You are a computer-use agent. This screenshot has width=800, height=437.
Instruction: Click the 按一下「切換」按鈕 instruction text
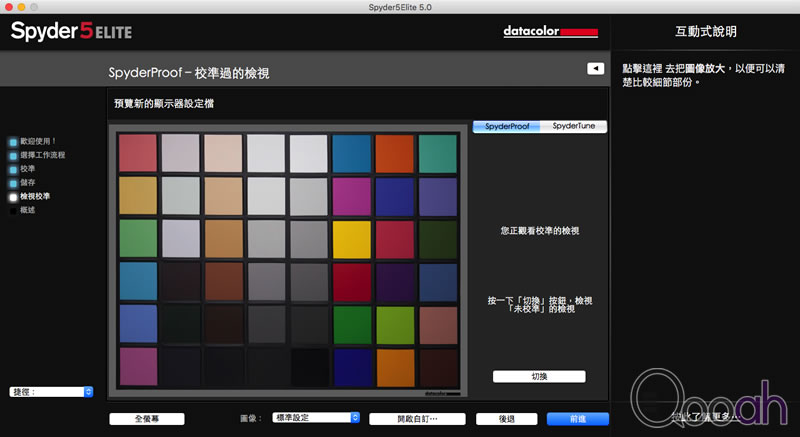point(539,304)
